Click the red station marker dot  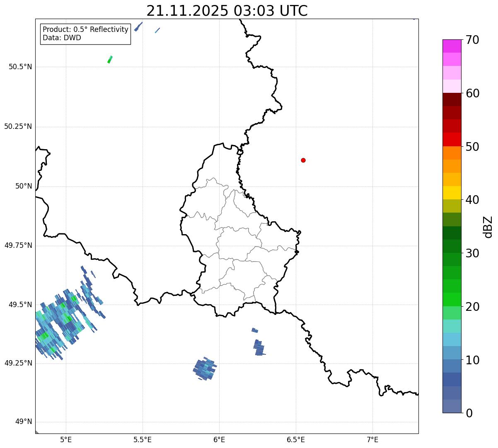point(303,160)
